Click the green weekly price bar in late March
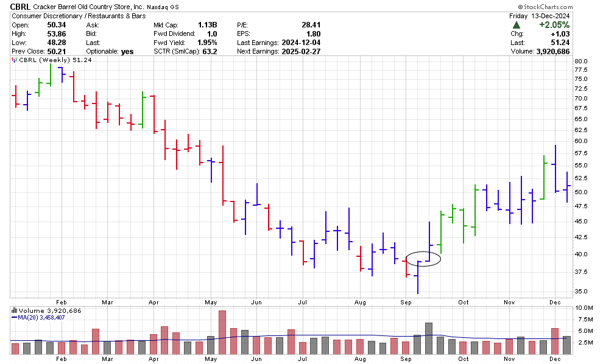 click(x=143, y=110)
